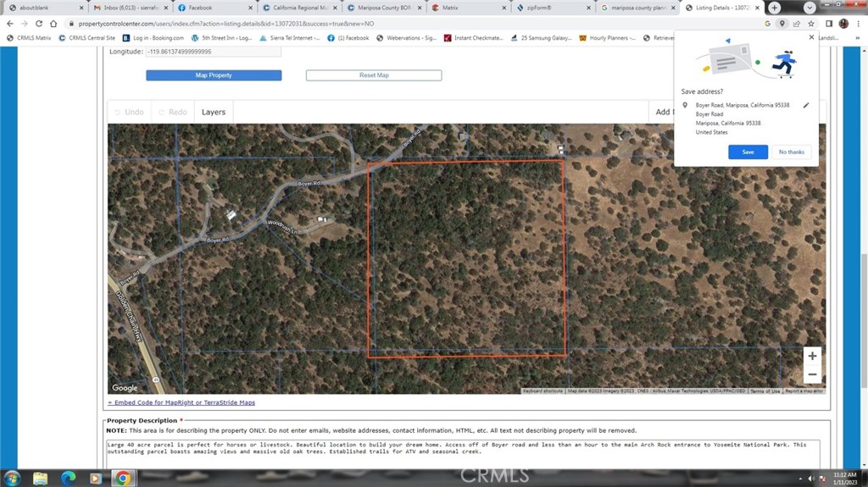Viewport: 868px width, 487px height.
Task: Click the volume icon in system tray
Action: point(811,479)
